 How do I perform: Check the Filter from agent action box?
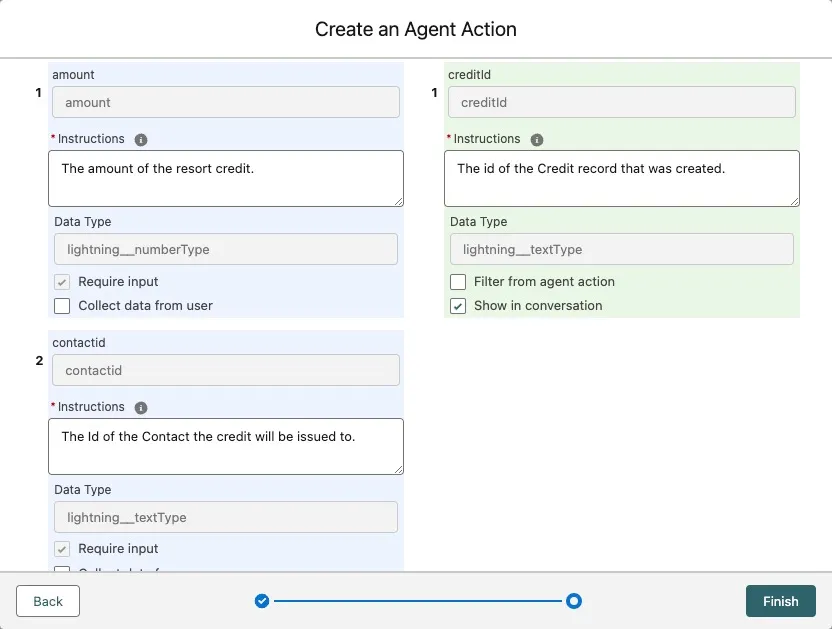click(458, 282)
